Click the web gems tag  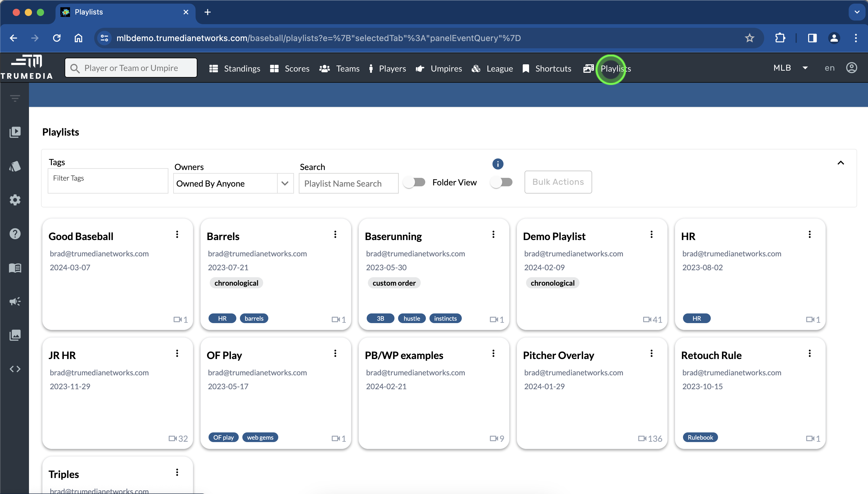(260, 437)
